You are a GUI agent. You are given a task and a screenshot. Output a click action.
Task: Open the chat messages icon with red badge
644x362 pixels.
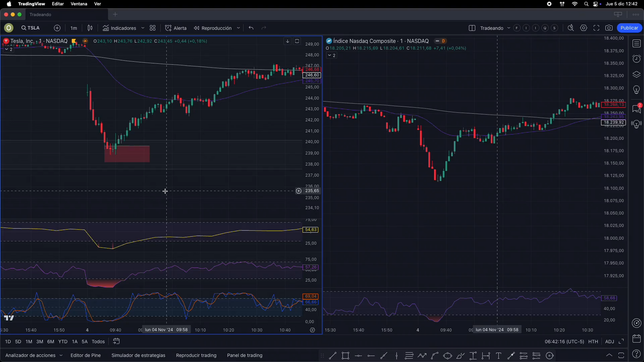[x=636, y=109]
